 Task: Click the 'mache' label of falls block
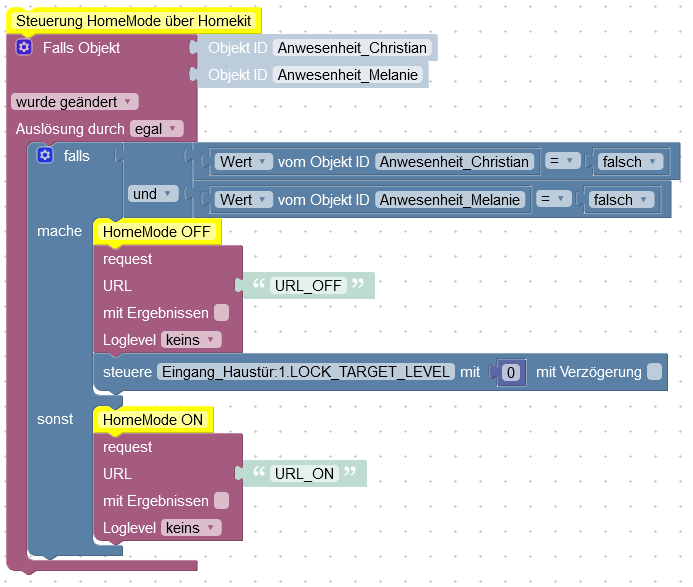pyautogui.click(x=59, y=231)
